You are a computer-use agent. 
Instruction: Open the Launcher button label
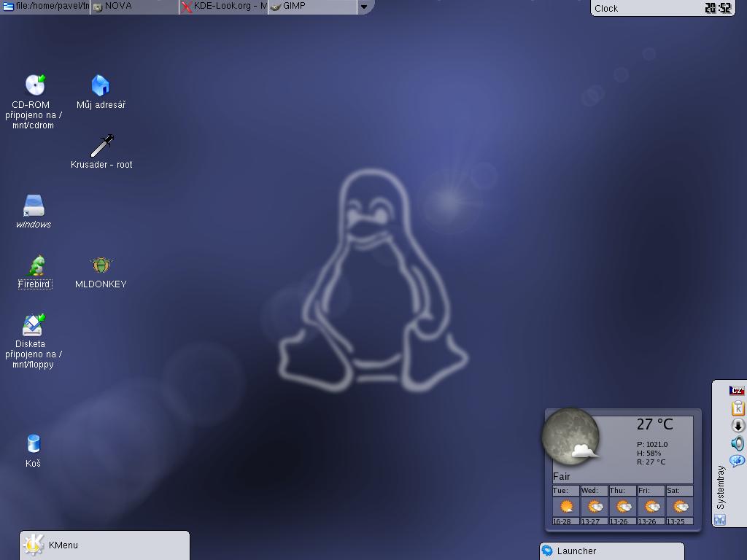(576, 551)
